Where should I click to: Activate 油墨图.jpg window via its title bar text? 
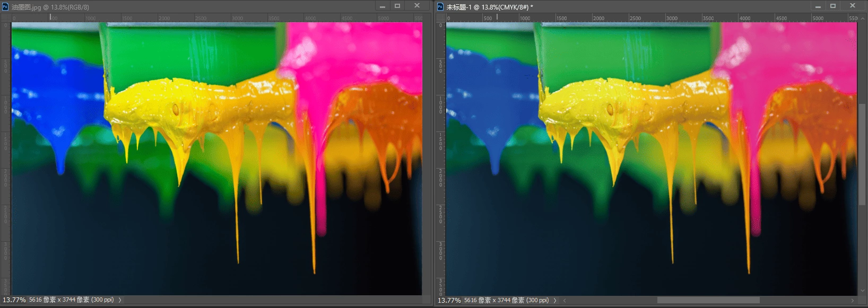point(50,7)
